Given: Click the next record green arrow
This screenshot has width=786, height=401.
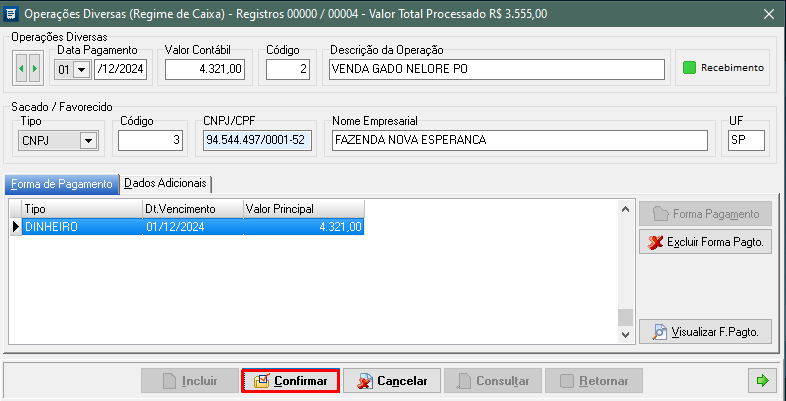Looking at the screenshot, I should [35, 69].
